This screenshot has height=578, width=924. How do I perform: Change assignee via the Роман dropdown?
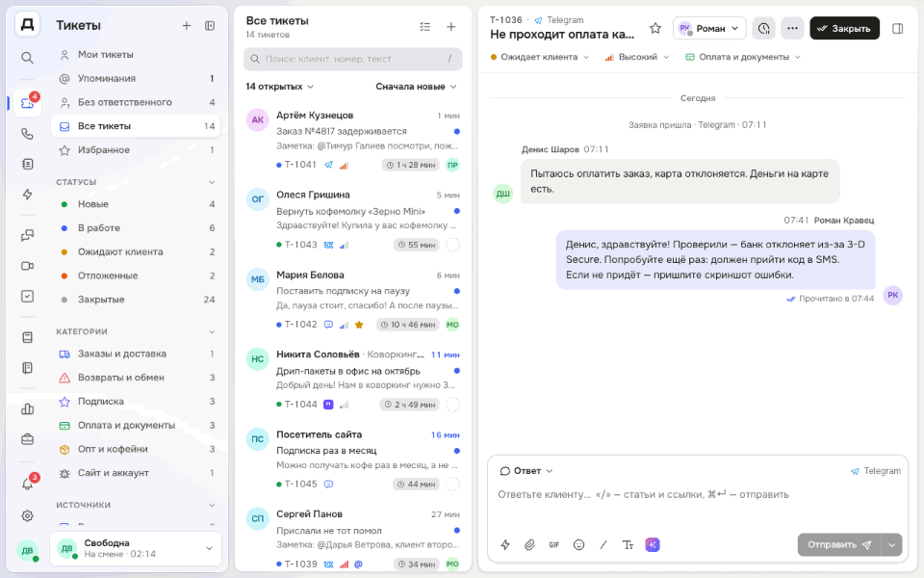tap(709, 28)
